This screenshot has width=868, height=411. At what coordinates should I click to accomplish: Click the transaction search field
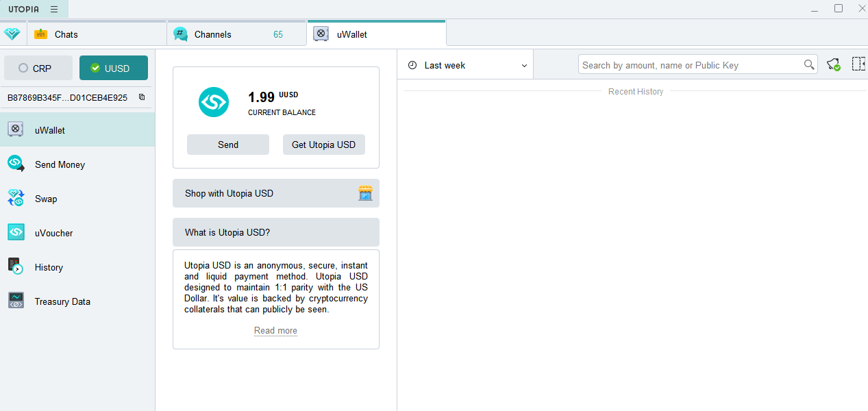click(691, 65)
